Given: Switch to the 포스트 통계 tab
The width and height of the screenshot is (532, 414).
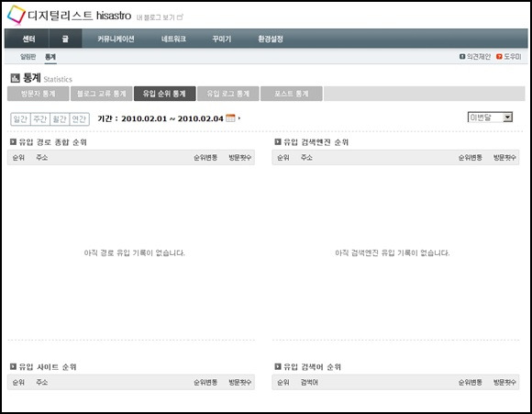Looking at the screenshot, I should click(x=292, y=94).
